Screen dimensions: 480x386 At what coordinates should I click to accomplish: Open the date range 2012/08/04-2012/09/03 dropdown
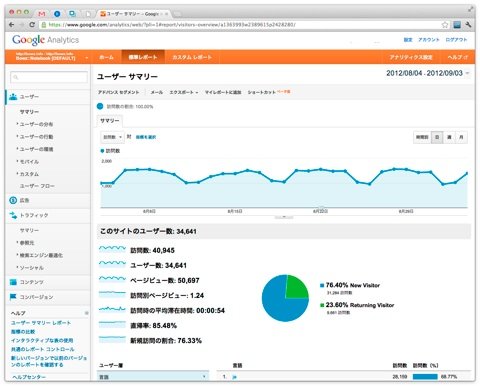[428, 73]
